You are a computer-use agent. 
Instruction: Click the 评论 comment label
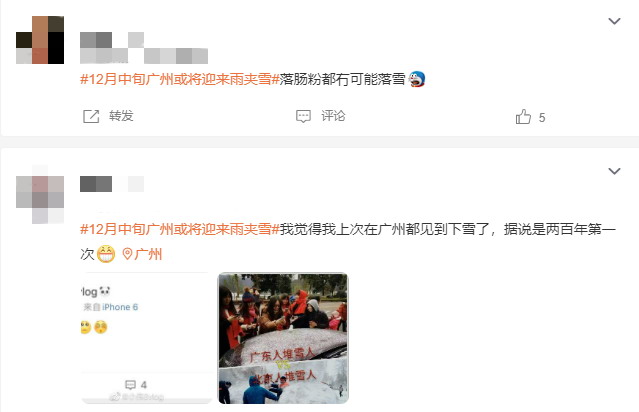[333, 116]
